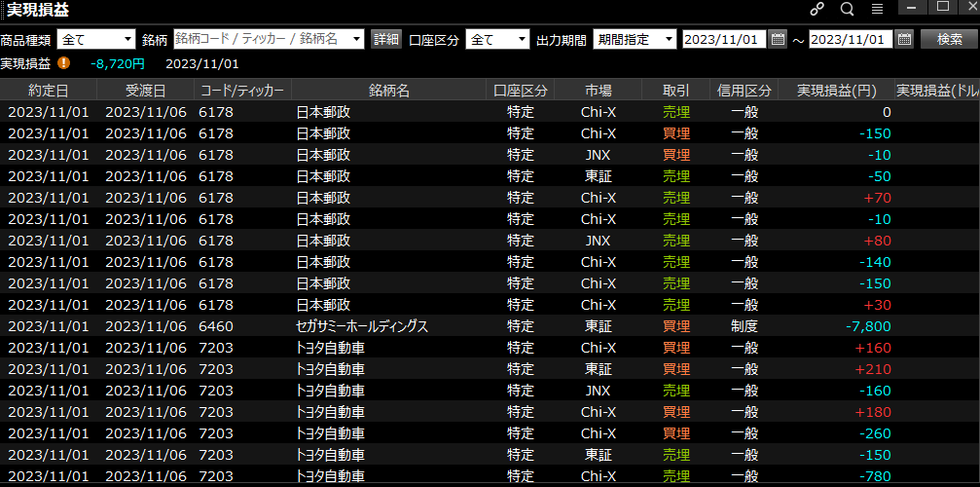Click the -780 loss cell
The height and width of the screenshot is (487, 980).
point(875,475)
